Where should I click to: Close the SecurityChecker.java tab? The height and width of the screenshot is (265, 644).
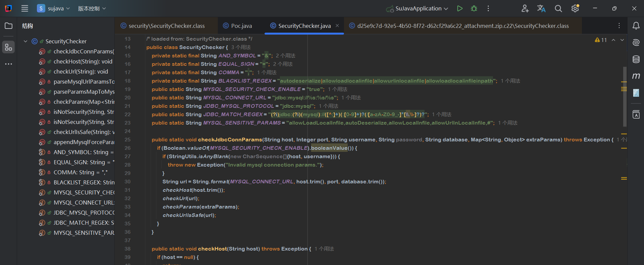pyautogui.click(x=337, y=26)
